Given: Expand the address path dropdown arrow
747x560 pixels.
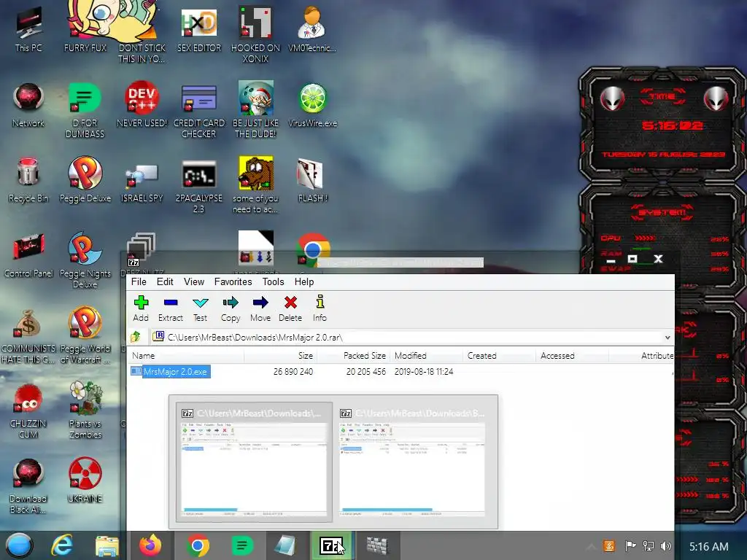Looking at the screenshot, I should pos(667,338).
